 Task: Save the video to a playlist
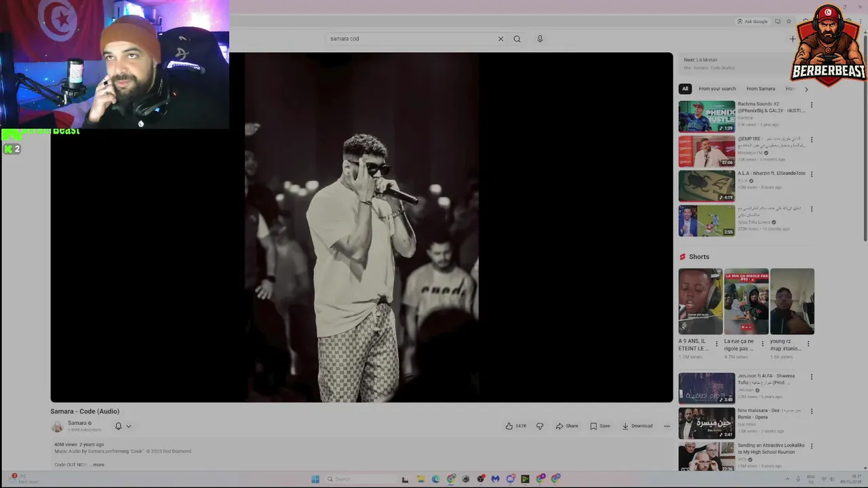600,426
